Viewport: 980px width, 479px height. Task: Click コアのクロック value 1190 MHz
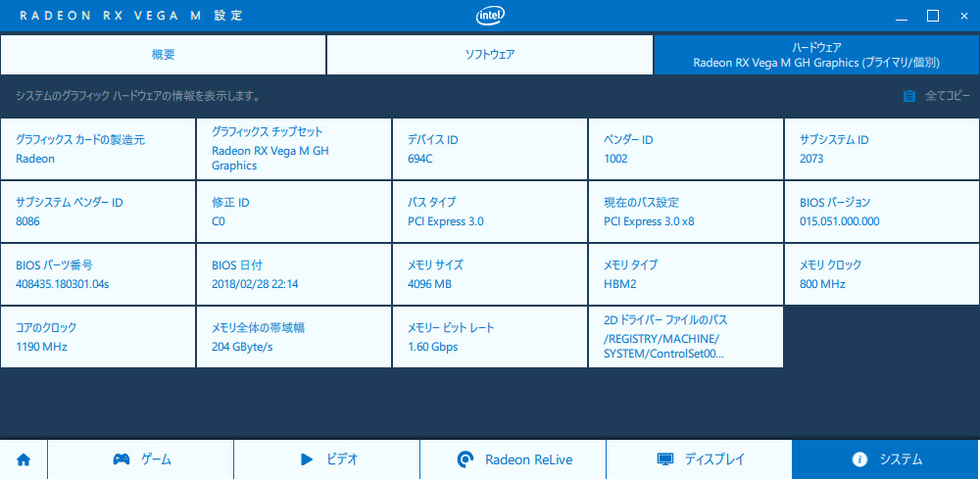click(41, 347)
